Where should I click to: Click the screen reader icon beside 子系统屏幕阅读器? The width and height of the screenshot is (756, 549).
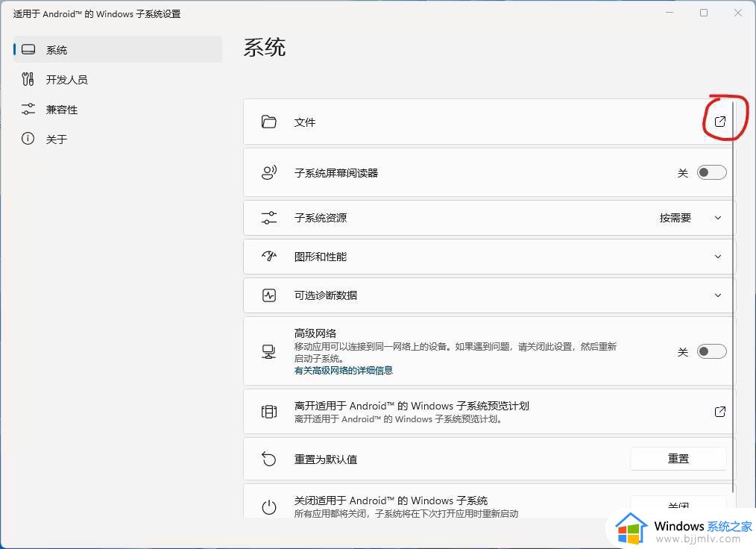pos(269,172)
